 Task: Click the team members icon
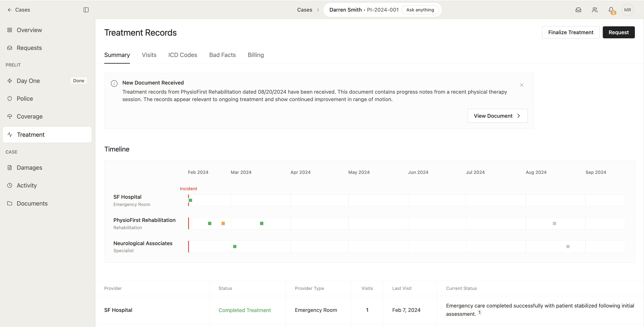click(595, 10)
